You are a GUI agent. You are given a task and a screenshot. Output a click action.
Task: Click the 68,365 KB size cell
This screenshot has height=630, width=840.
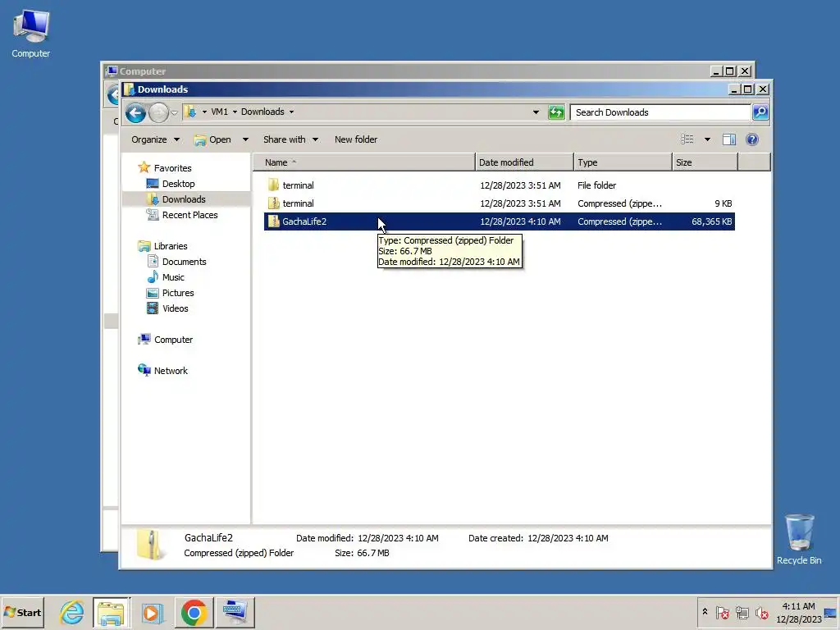click(x=711, y=221)
